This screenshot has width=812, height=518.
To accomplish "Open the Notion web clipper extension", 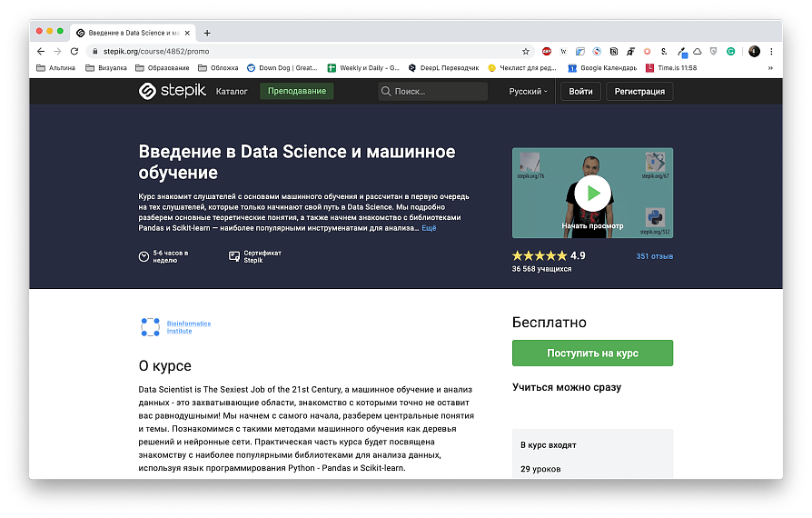I will tap(614, 51).
